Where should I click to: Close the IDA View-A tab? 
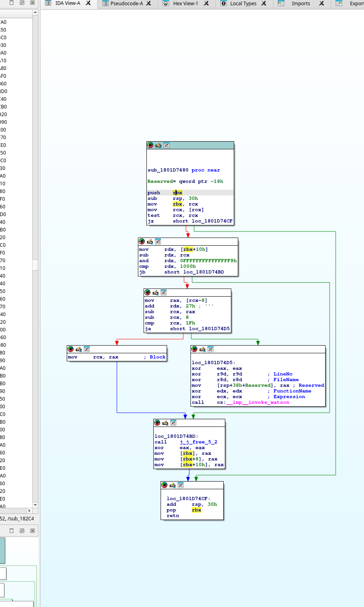pos(88,3)
